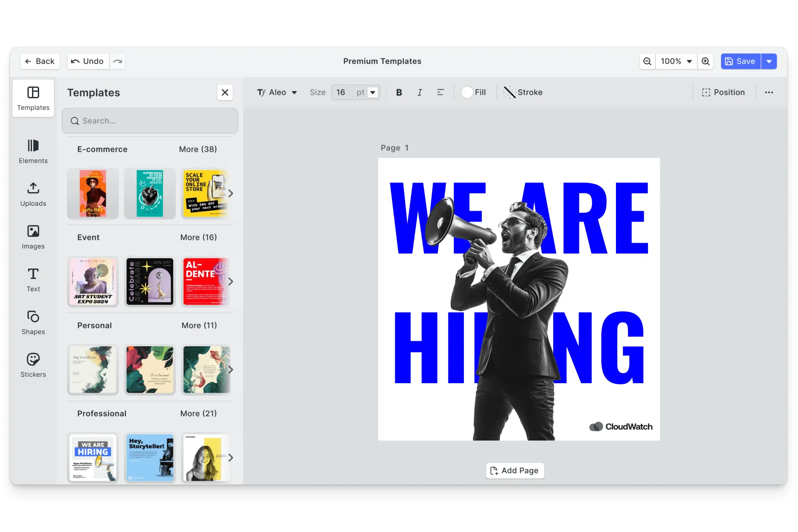The image size is (798, 532).
Task: Click the Personal category heading
Action: point(94,325)
